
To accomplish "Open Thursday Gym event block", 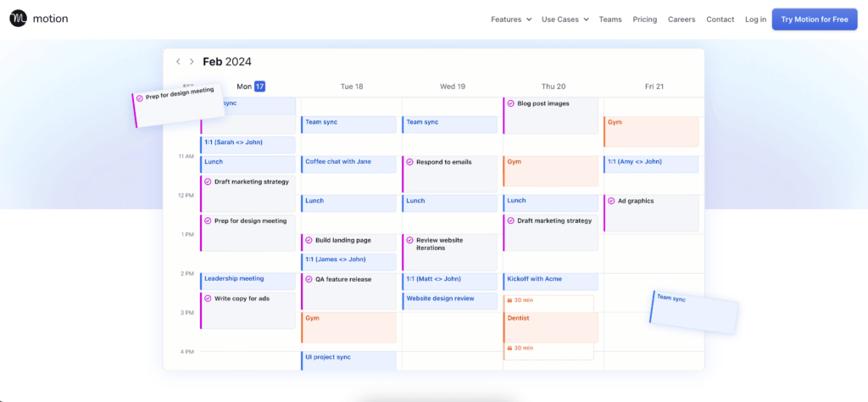I will (x=551, y=171).
